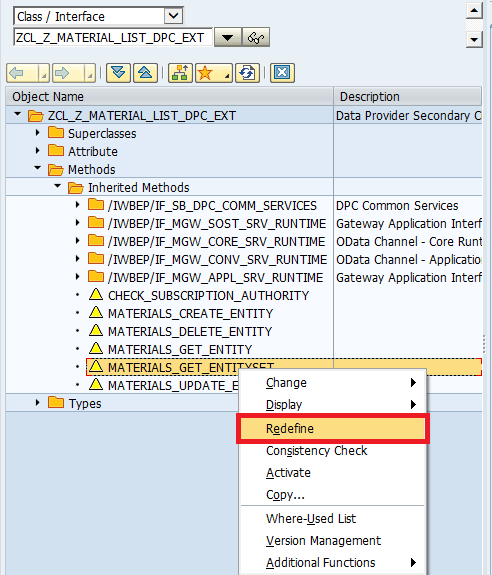Click the glasses display icon beside class name

tap(256, 37)
